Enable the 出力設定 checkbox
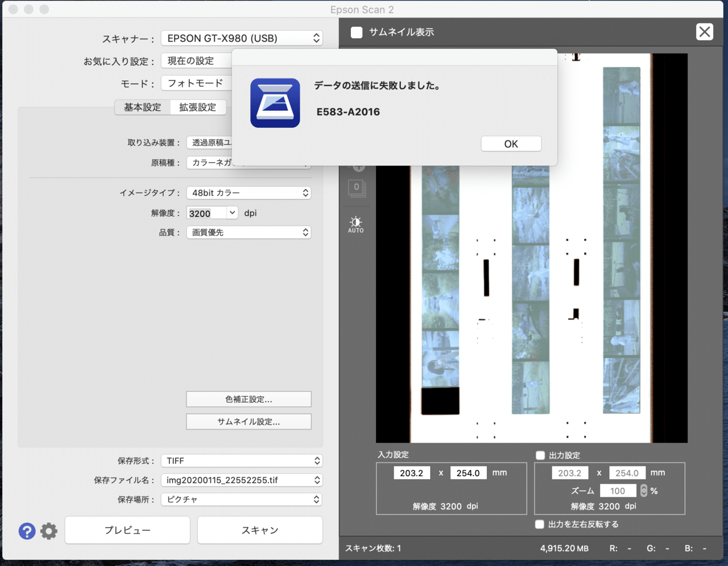 tap(540, 455)
